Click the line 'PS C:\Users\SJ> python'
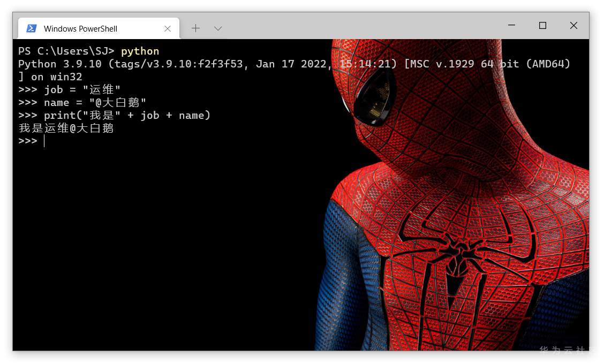The height and width of the screenshot is (364, 604). pyautogui.click(x=88, y=51)
